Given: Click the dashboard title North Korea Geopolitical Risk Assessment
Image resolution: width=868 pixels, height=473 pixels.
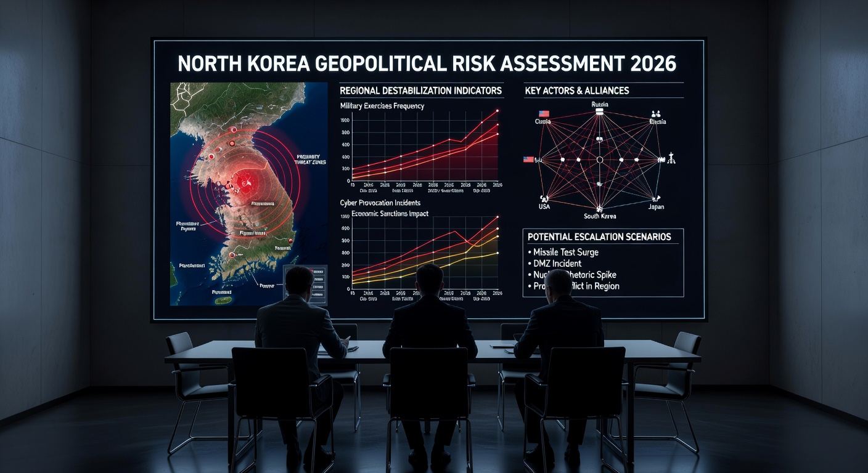Looking at the screenshot, I should (x=427, y=63).
